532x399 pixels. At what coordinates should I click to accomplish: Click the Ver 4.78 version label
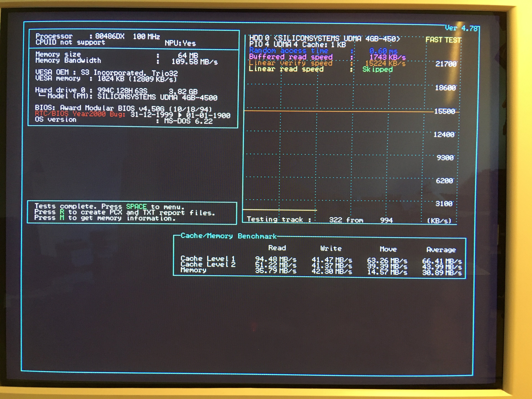(x=461, y=28)
